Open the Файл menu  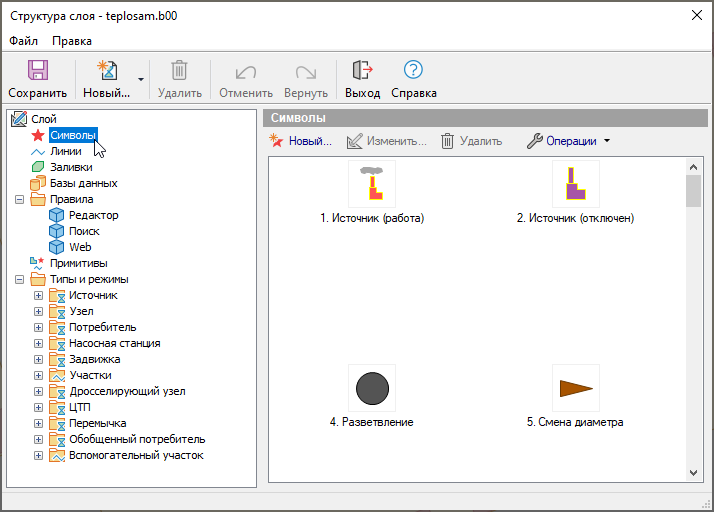pyautogui.click(x=23, y=41)
